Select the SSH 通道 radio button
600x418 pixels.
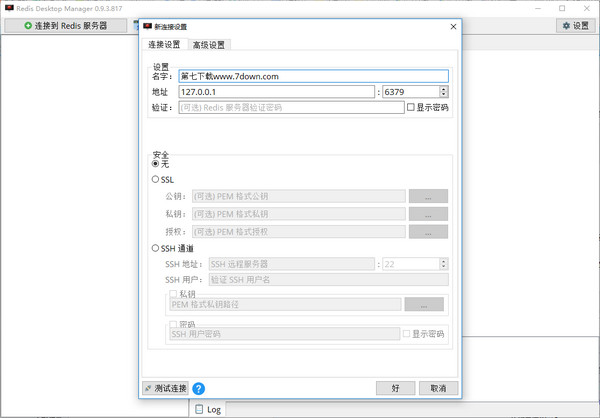point(155,248)
